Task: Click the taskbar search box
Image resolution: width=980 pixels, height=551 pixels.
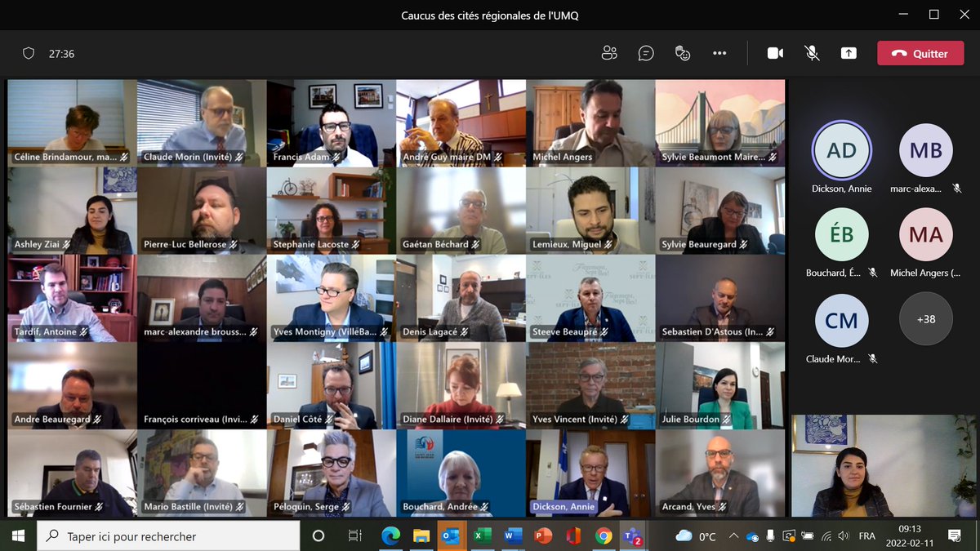Action: (169, 536)
